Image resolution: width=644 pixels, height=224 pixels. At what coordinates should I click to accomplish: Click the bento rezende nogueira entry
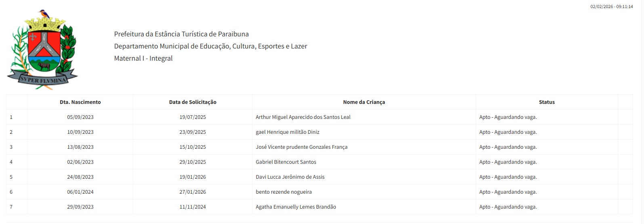pos(283,192)
